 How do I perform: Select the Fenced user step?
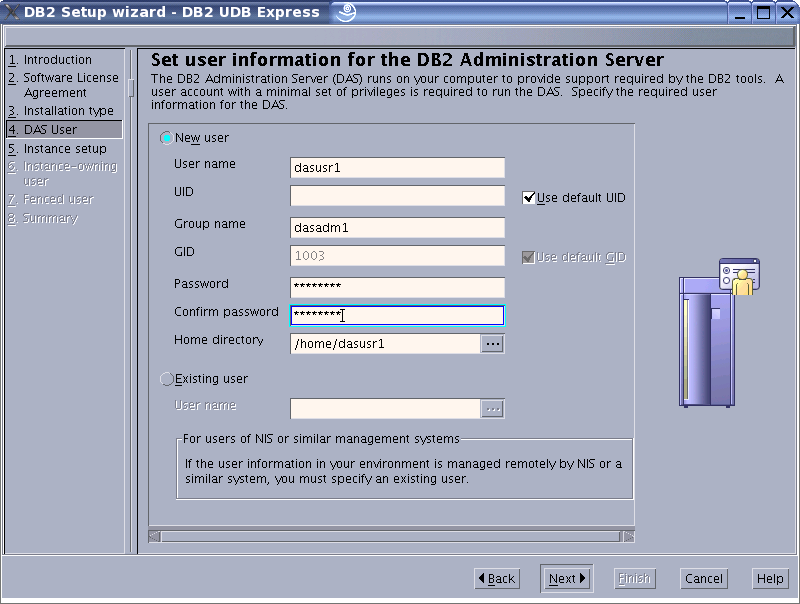[51, 199]
